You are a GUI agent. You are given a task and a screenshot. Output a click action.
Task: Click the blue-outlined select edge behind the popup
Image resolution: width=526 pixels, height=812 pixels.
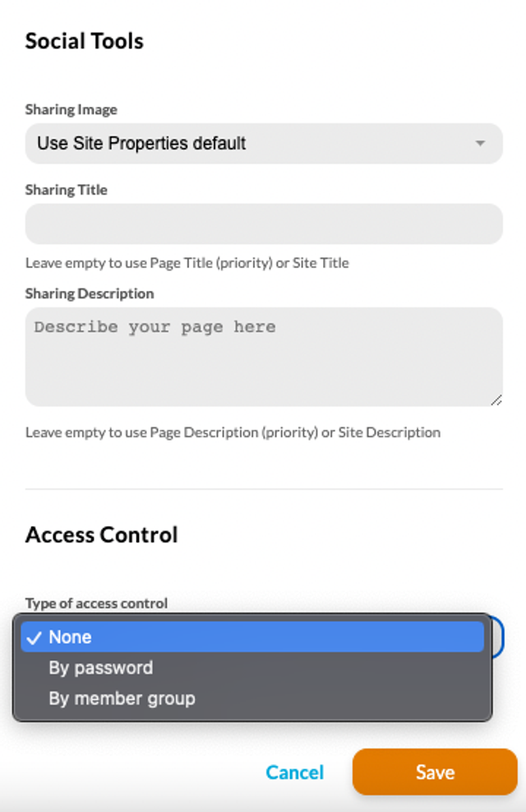click(x=497, y=637)
